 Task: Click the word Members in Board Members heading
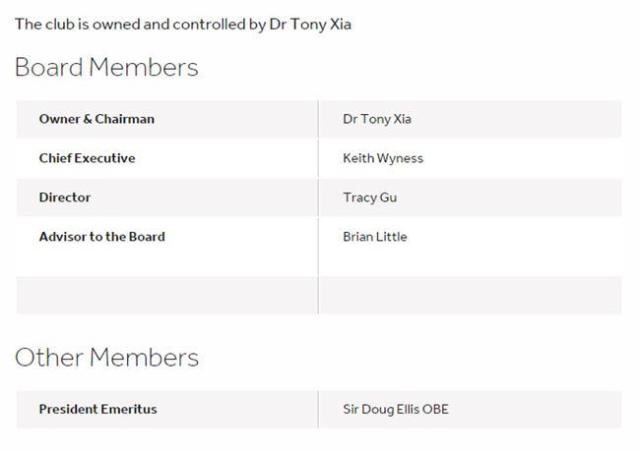coord(143,68)
